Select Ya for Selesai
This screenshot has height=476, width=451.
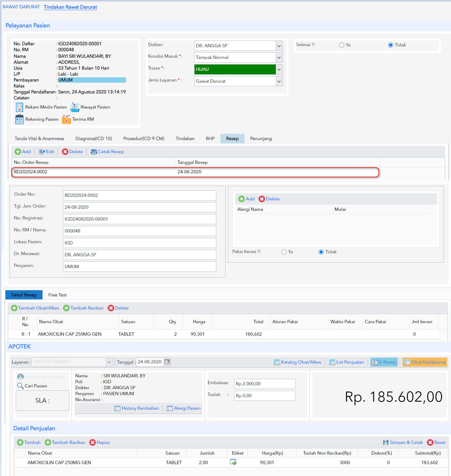coord(342,45)
